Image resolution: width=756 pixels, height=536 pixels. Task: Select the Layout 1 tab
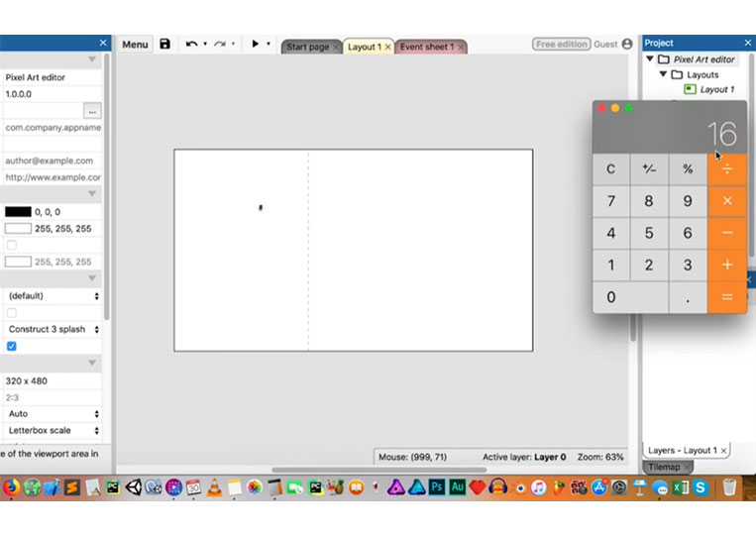coord(364,47)
